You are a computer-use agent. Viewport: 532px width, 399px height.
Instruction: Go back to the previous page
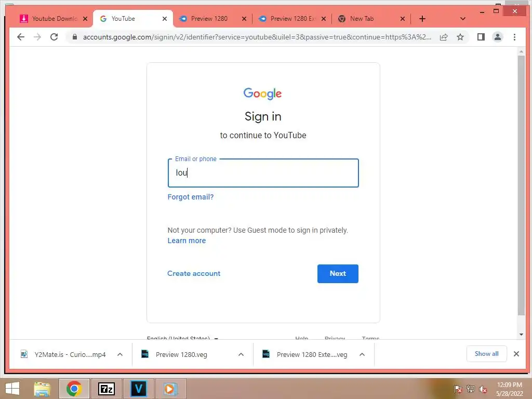(21, 37)
